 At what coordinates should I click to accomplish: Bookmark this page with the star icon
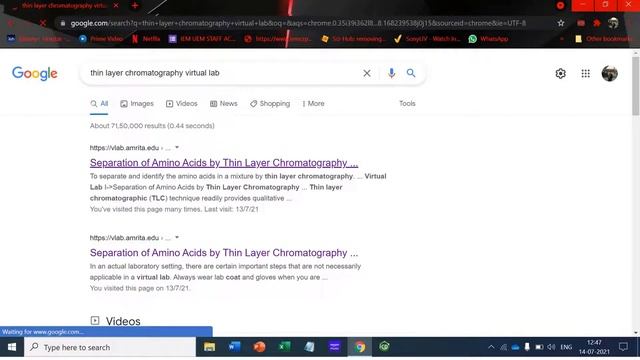pos(561,23)
